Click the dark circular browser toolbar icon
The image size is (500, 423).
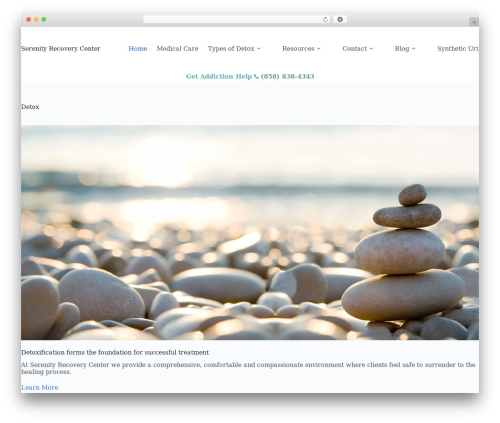pos(340,20)
